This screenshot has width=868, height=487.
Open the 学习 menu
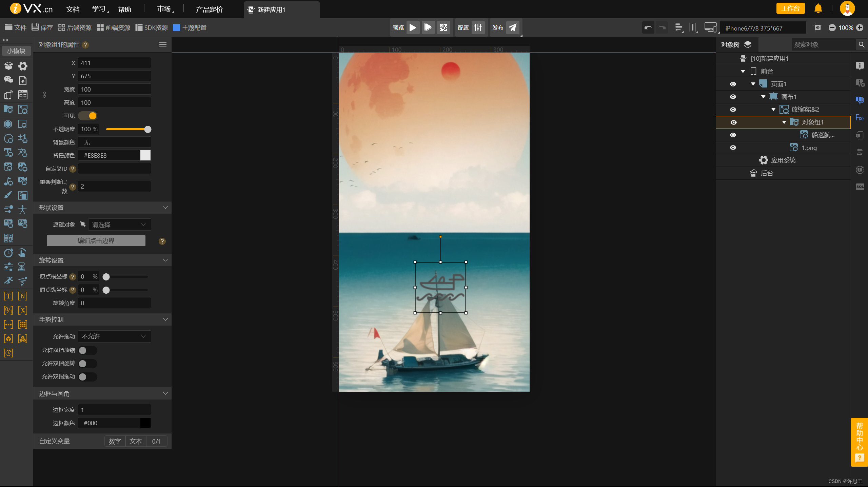tap(99, 9)
